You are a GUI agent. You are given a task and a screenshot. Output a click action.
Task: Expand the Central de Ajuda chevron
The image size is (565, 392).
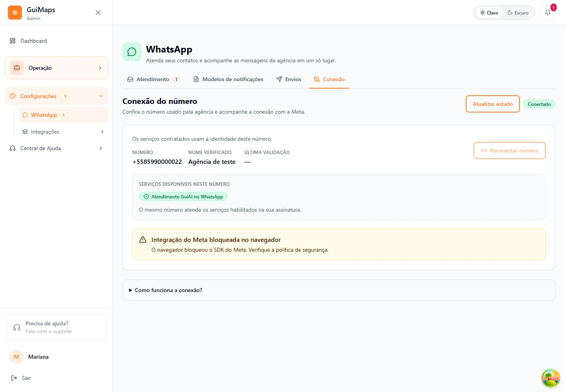coord(101,148)
